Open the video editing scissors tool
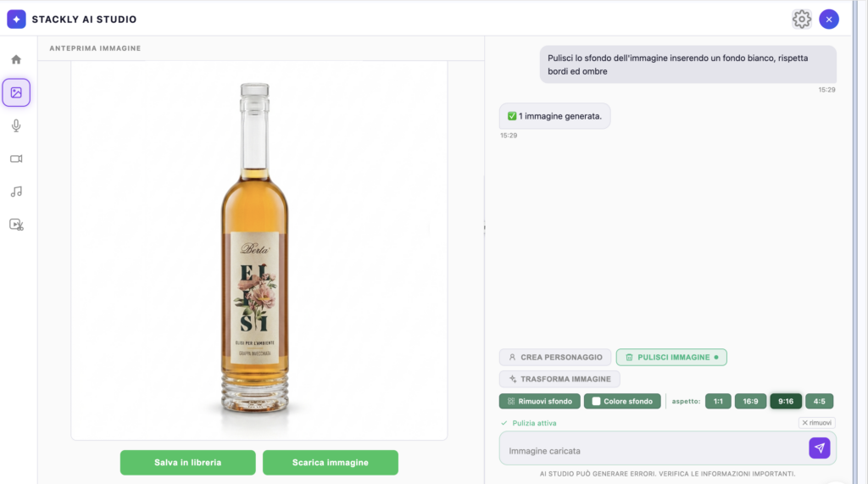This screenshot has height=484, width=868. [x=16, y=225]
